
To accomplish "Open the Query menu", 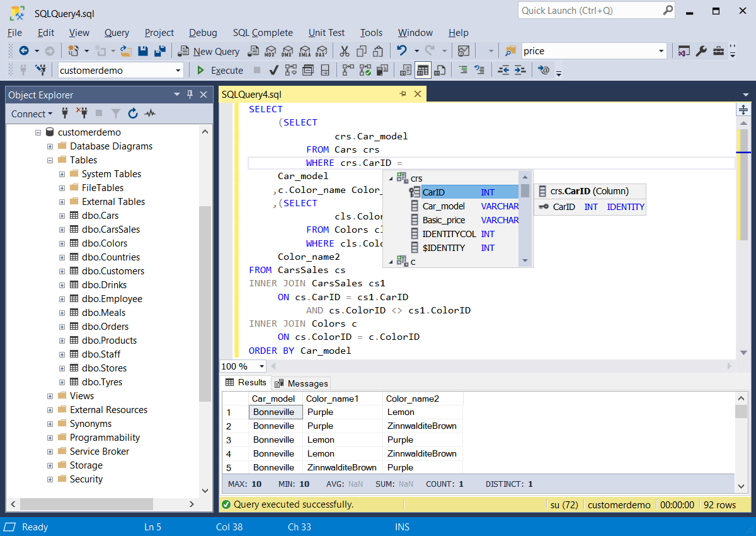I will click(117, 33).
